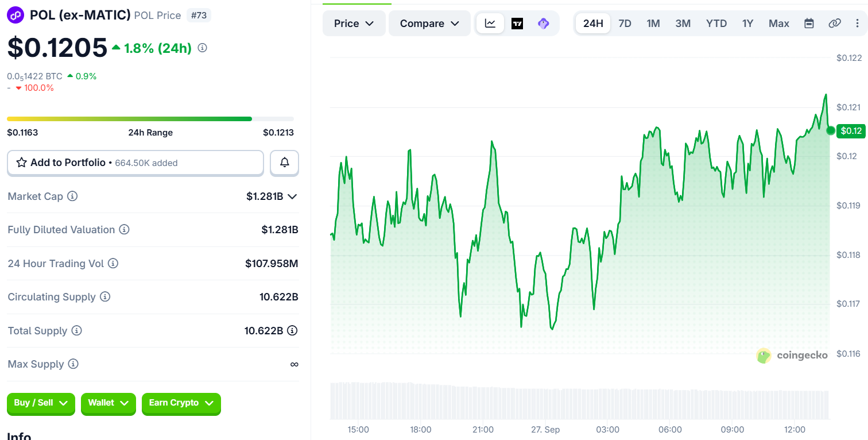Click the green $0.12 current price label
The width and height of the screenshot is (868, 440).
(x=851, y=131)
